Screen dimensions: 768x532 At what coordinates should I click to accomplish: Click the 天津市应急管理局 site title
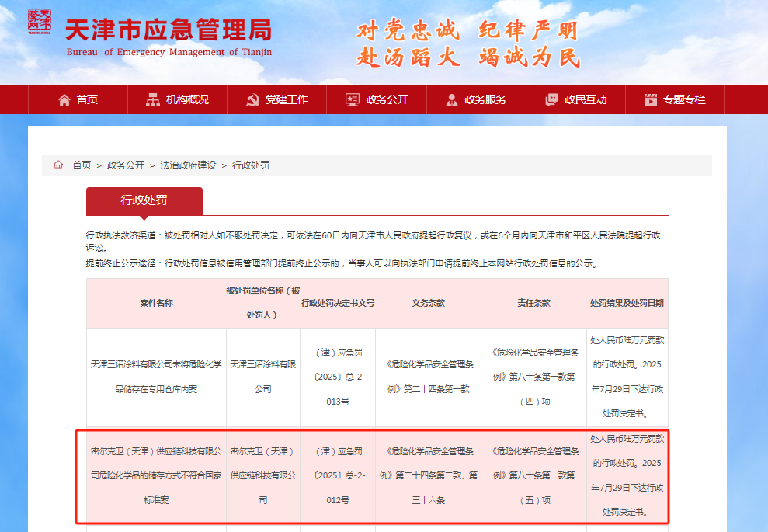click(x=169, y=30)
